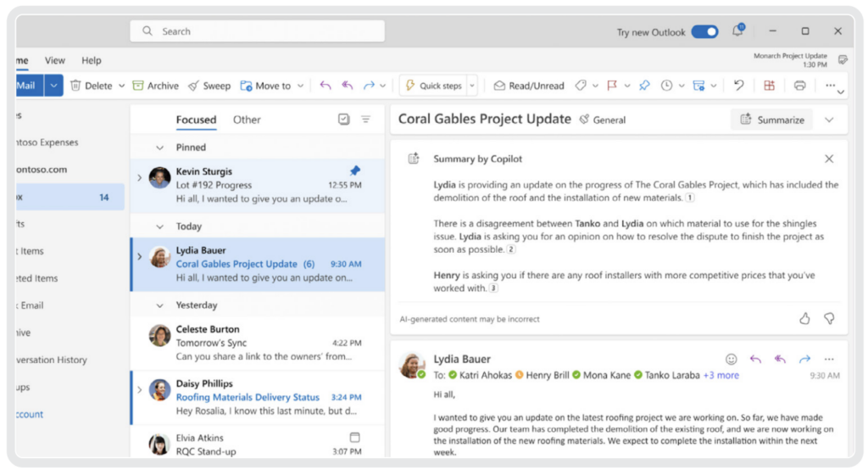Expand Kevin Sturgis's conversation thread
Screen dimensions: 868x470
pos(139,178)
